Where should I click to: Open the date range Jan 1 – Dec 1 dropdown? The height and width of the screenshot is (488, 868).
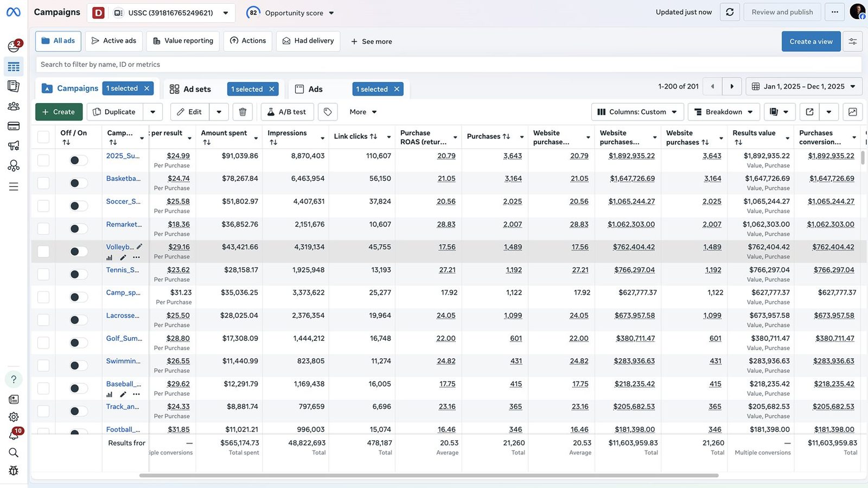click(804, 86)
